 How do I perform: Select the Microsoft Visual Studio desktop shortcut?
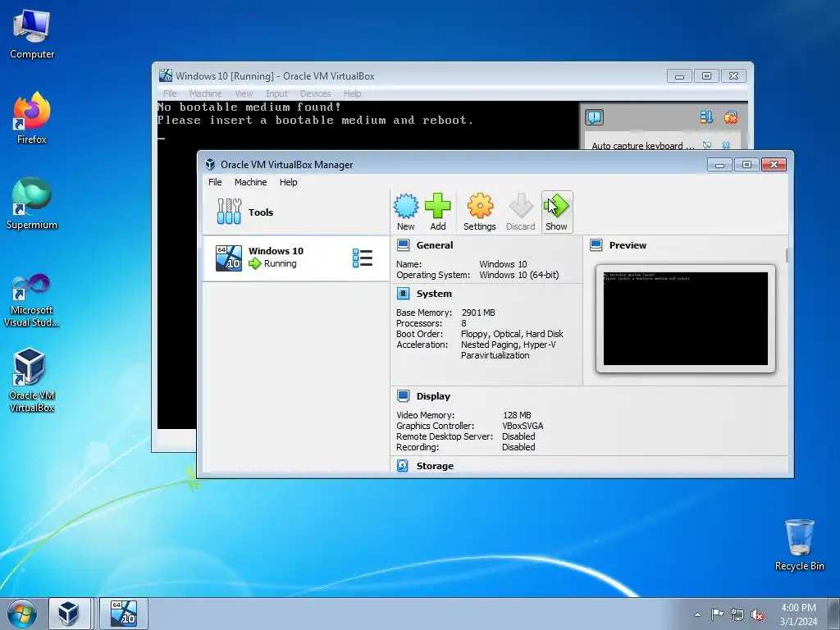click(x=32, y=300)
